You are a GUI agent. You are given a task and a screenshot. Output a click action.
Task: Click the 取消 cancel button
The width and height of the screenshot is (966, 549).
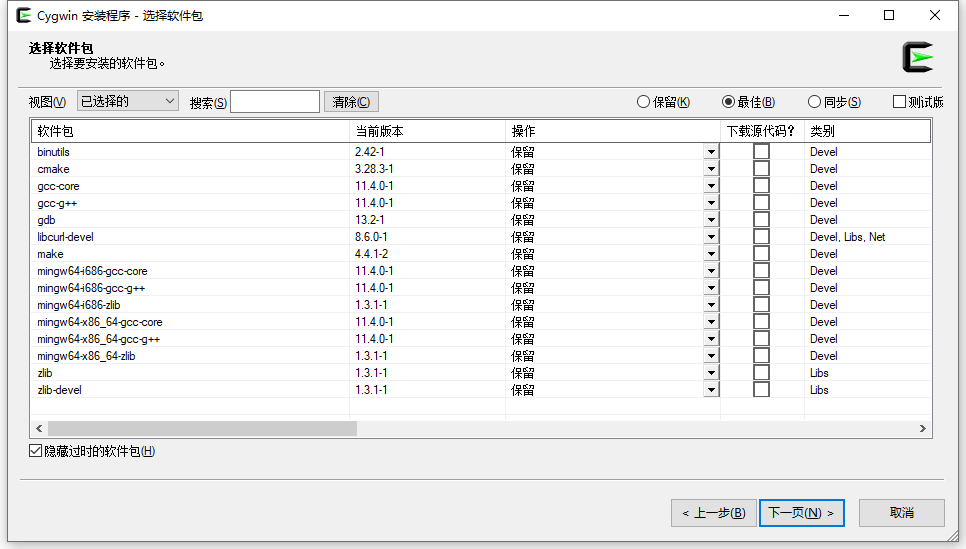(902, 513)
